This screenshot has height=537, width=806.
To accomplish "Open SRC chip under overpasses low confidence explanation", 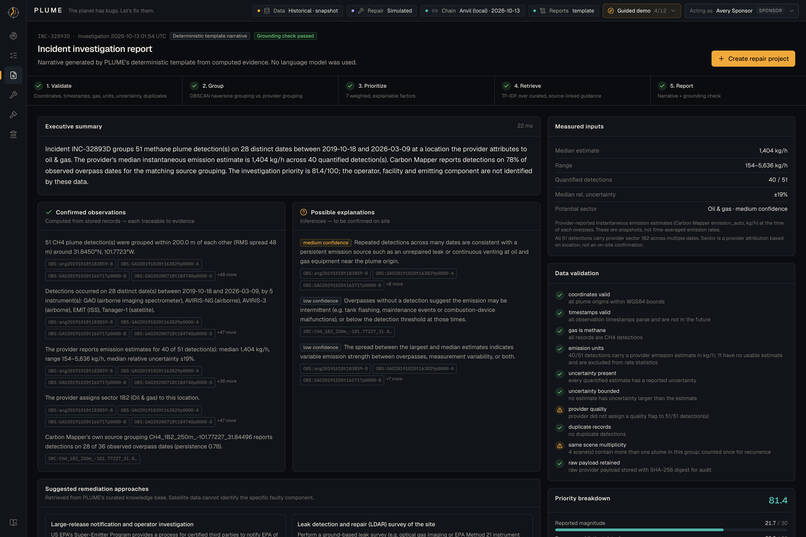I will coord(347,332).
